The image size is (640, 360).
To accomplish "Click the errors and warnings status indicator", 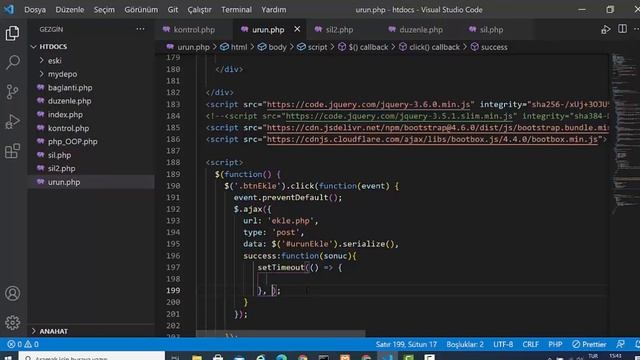I will (23, 344).
